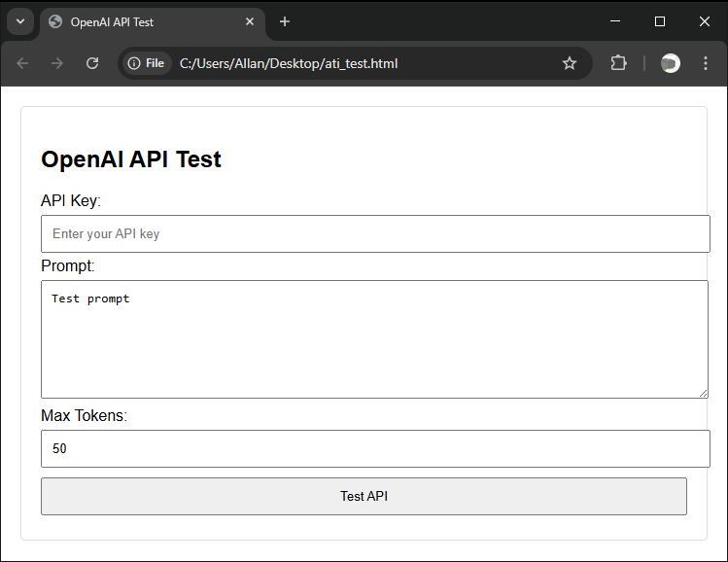This screenshot has width=728, height=562.
Task: Close the OpenAI API Test tab
Action: coord(250,21)
